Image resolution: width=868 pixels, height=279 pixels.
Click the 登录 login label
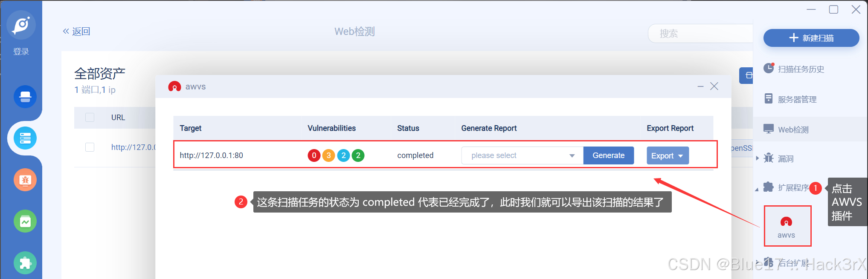coord(21,52)
